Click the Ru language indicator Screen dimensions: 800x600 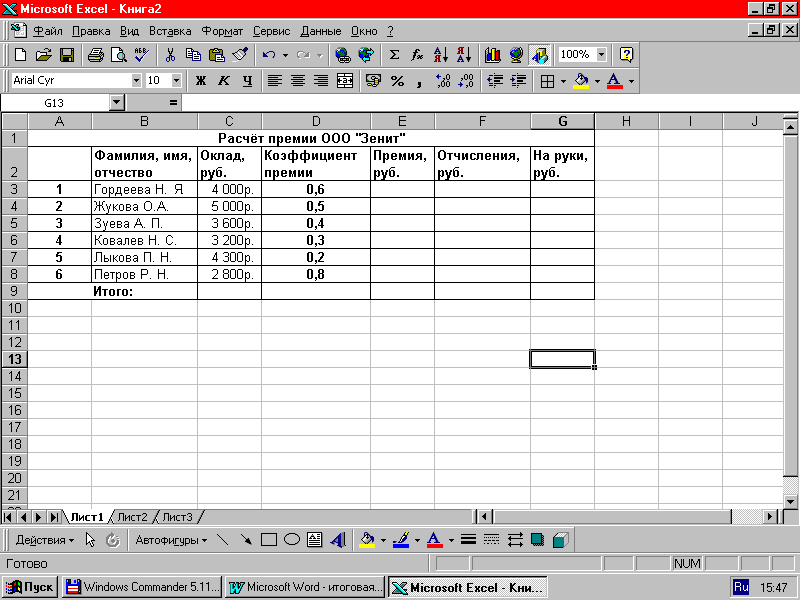click(741, 587)
